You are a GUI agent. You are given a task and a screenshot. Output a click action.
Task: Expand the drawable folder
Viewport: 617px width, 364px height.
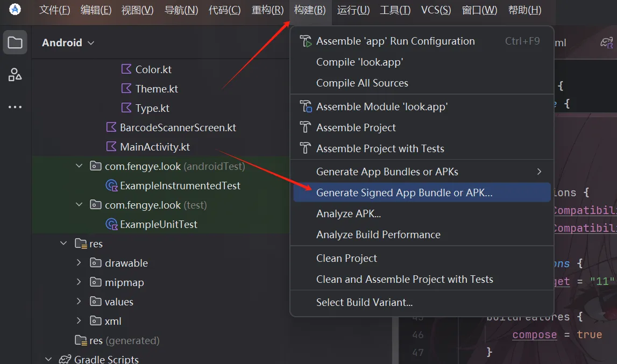(79, 263)
